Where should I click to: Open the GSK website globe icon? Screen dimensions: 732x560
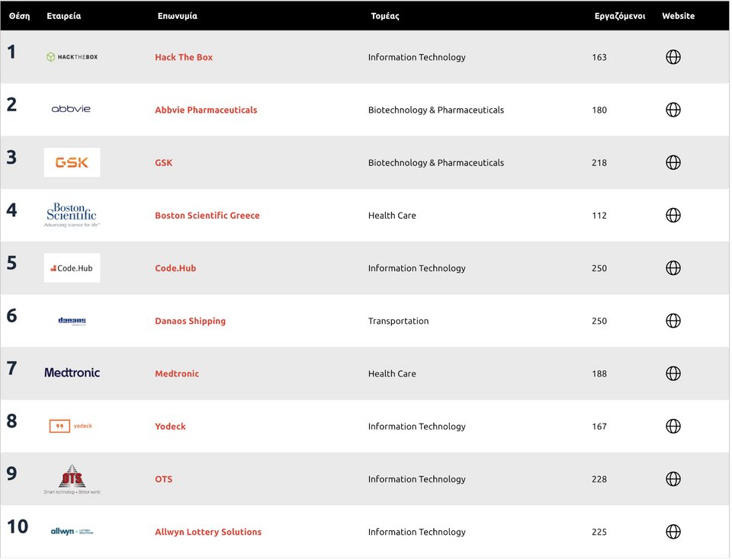click(673, 162)
